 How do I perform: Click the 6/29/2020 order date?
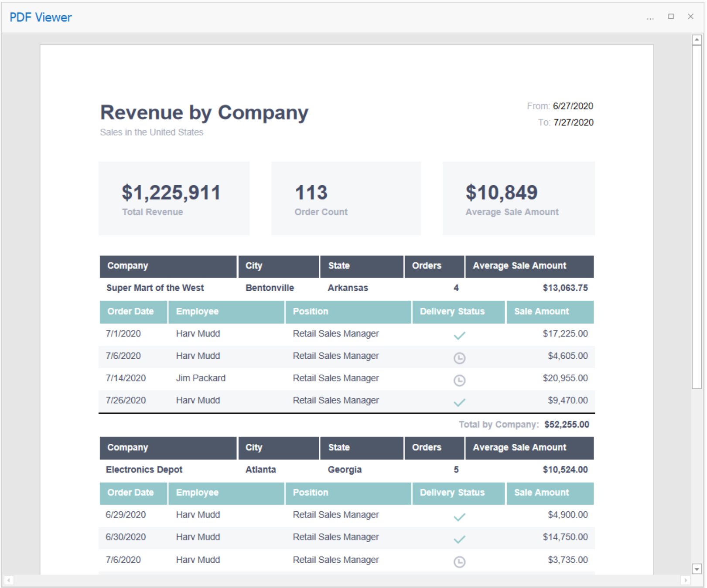coord(126,515)
